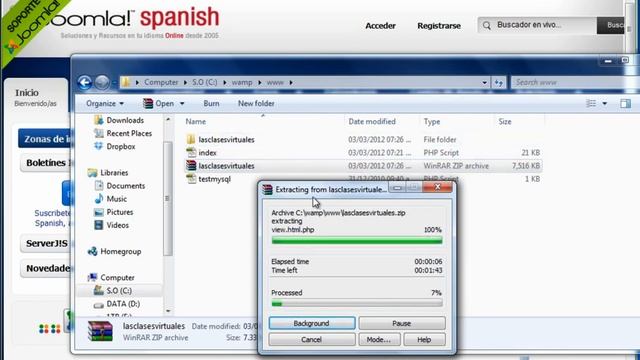The height and width of the screenshot is (360, 640).
Task: Click the Inicio tab on the Joomla site
Action: coord(36,98)
